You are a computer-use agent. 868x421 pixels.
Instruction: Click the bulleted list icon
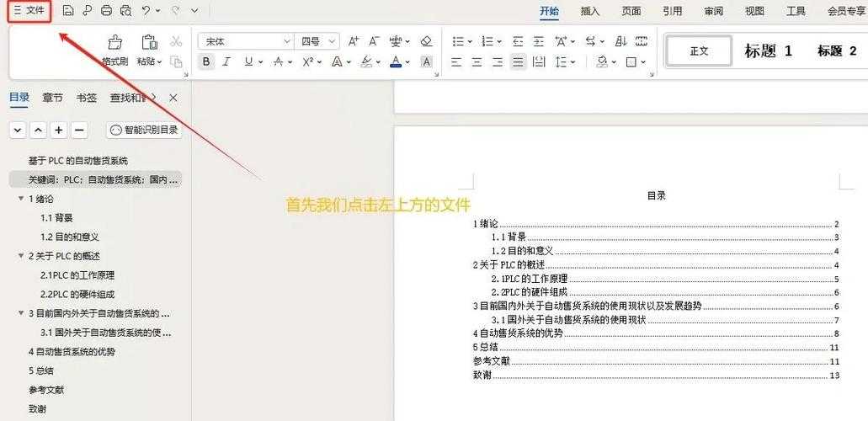458,41
